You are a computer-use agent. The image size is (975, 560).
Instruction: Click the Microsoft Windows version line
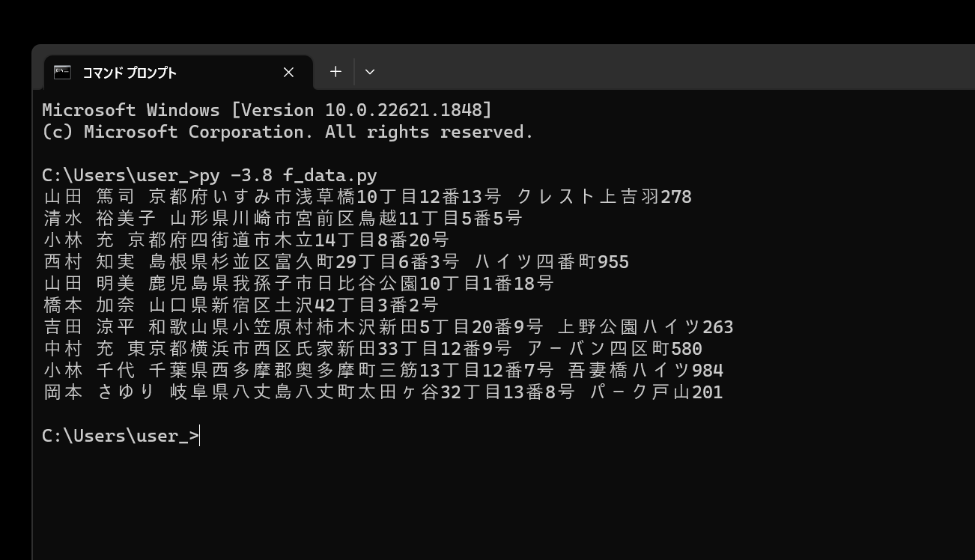[267, 110]
